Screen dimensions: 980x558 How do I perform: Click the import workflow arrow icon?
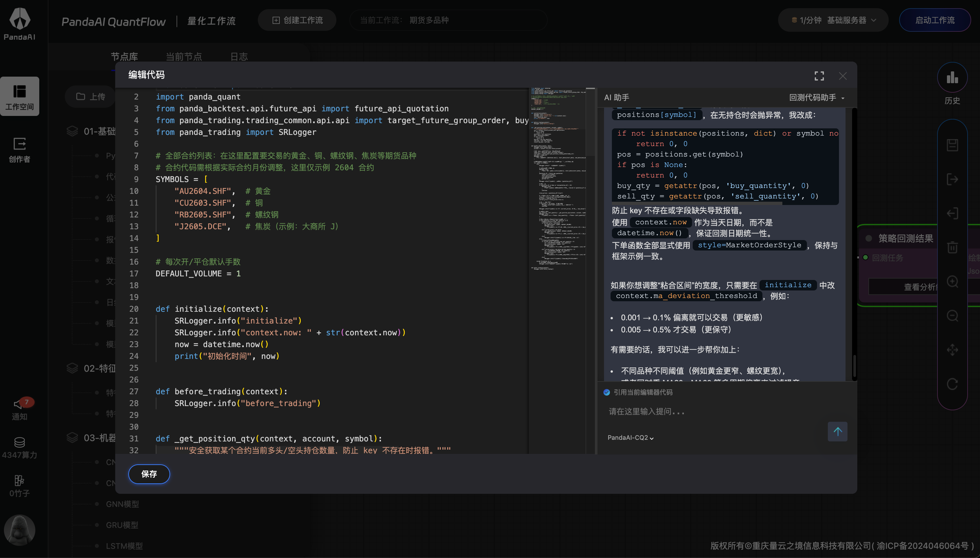tap(953, 214)
